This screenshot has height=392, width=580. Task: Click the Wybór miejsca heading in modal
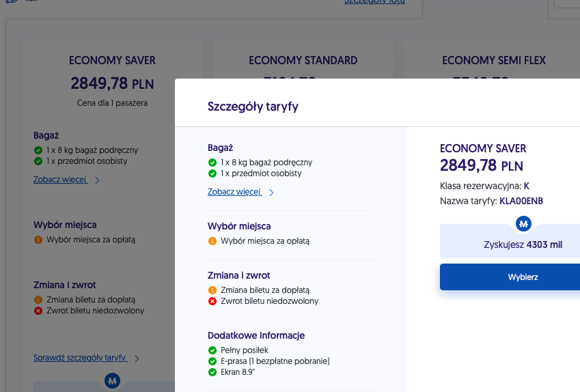tap(239, 226)
